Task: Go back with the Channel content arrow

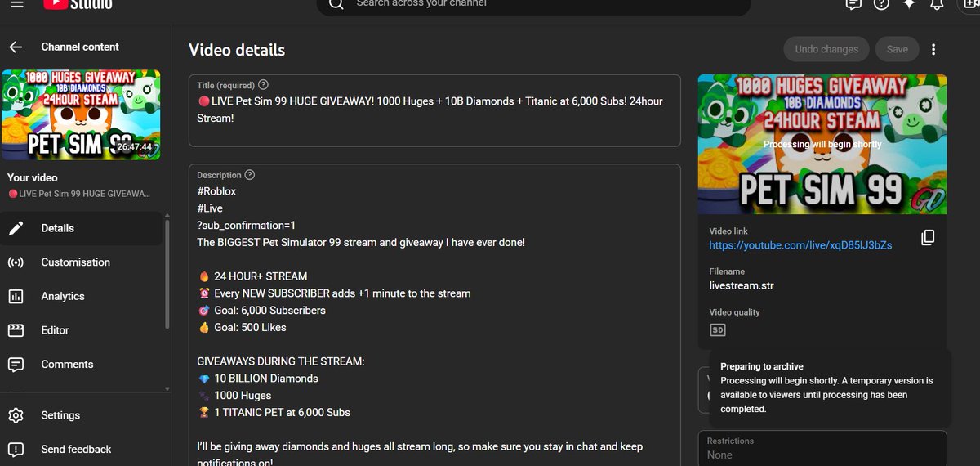Action: coord(16,47)
